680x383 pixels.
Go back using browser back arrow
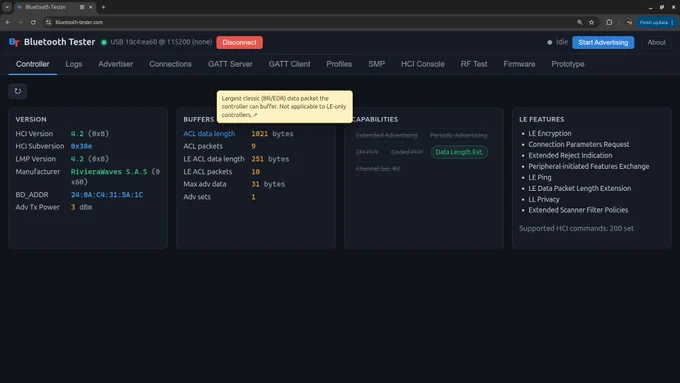8,22
